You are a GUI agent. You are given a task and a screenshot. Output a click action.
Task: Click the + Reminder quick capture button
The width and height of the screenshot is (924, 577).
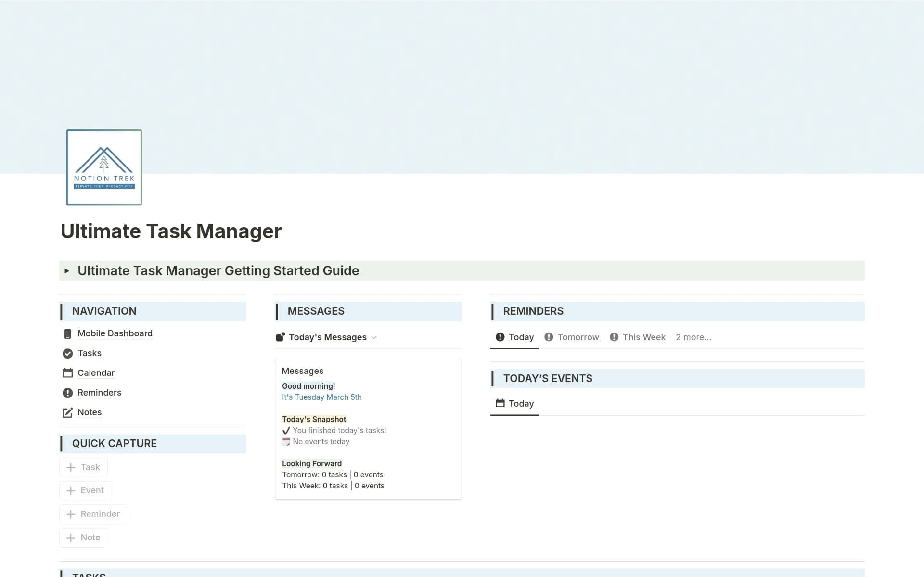coord(93,514)
